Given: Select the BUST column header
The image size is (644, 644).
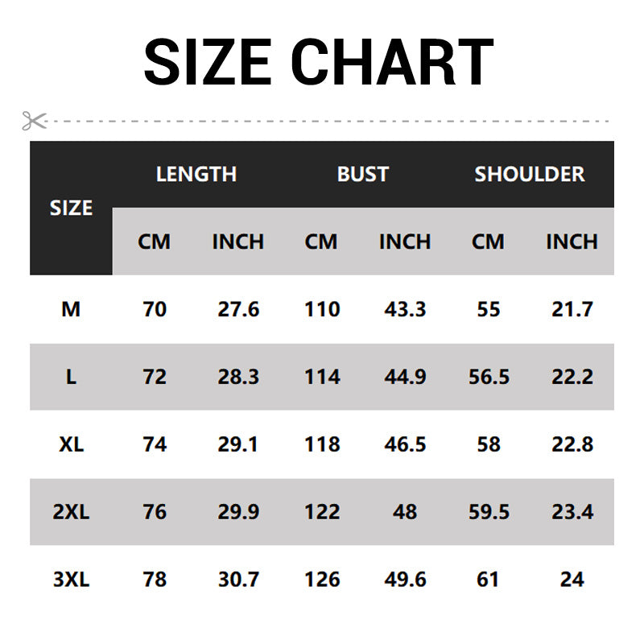Looking at the screenshot, I should pos(363,174).
